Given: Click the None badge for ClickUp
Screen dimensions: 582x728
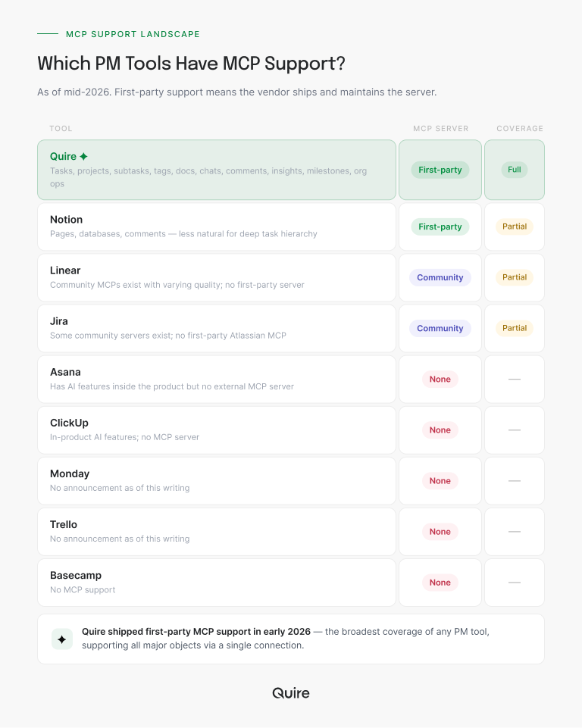Looking at the screenshot, I should [440, 430].
